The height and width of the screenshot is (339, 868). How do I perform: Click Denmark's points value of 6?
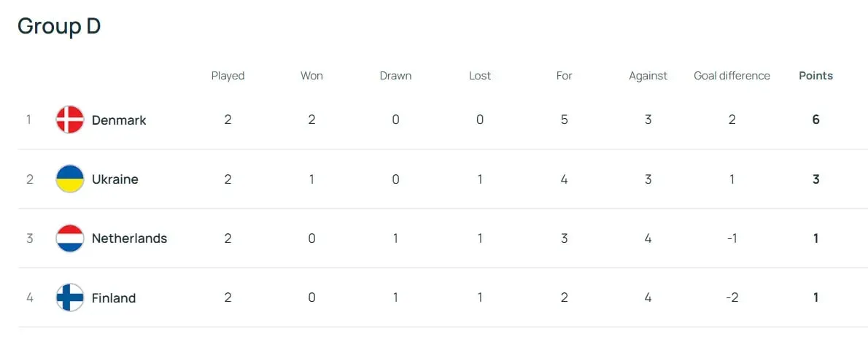pos(816,120)
